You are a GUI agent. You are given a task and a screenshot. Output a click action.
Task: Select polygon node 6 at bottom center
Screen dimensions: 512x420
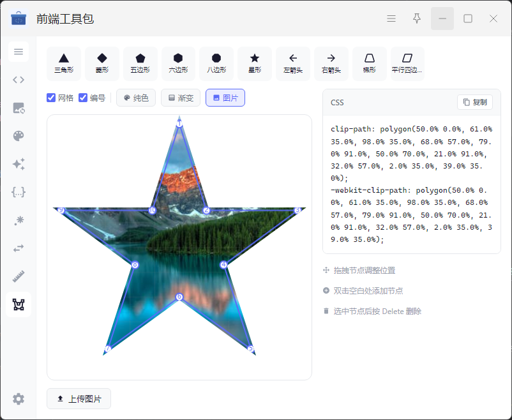coord(179,297)
